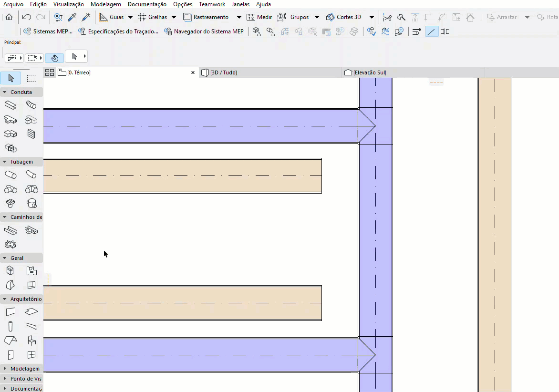This screenshot has width=559, height=392.
Task: Click the Medir (measure) tool
Action: pos(259,17)
